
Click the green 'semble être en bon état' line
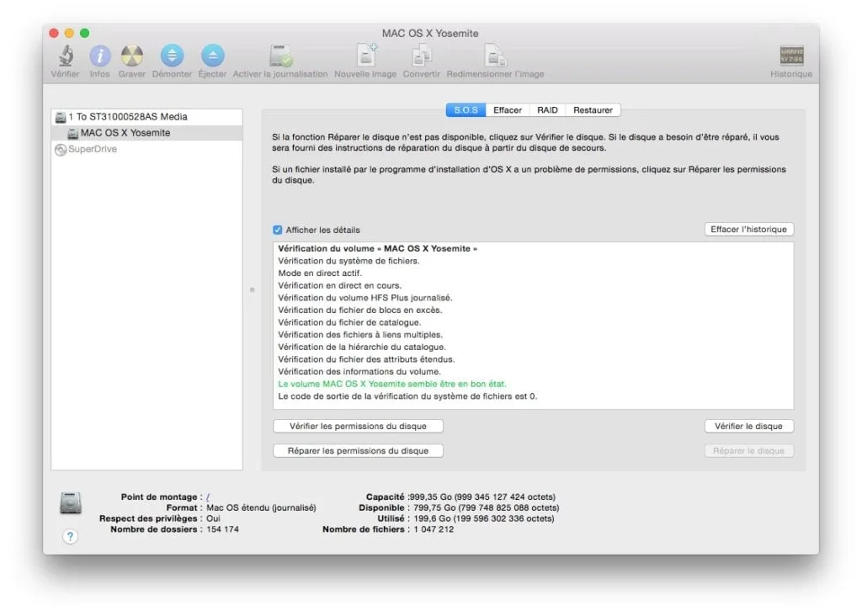click(392, 384)
